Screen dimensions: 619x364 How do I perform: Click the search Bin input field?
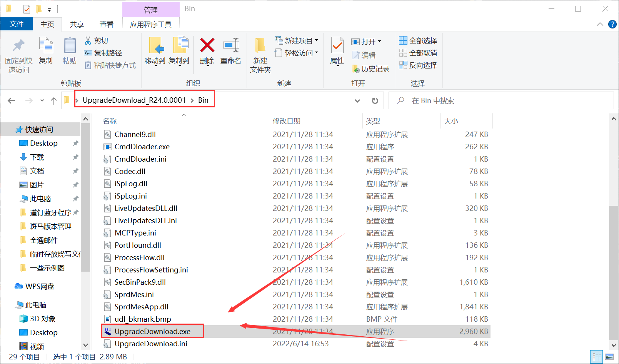(501, 100)
